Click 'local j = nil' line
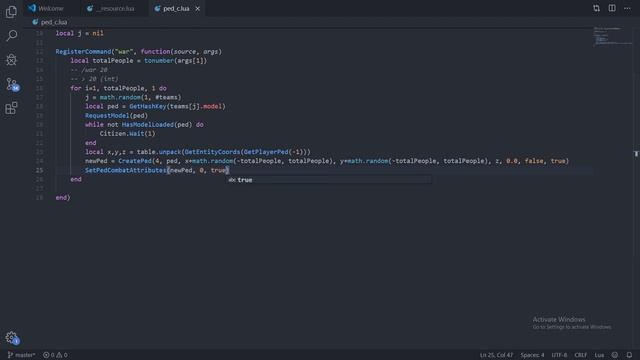Viewport: 640px width, 360px height. (x=80, y=33)
